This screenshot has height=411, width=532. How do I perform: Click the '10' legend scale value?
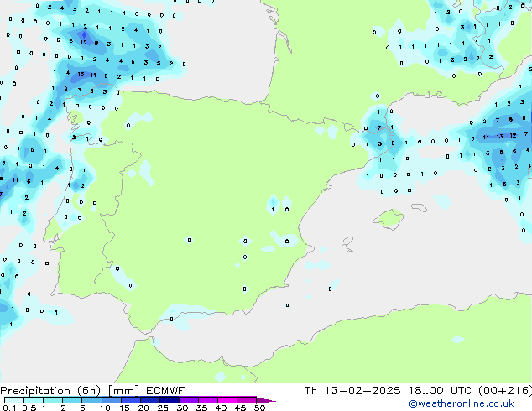(105, 408)
